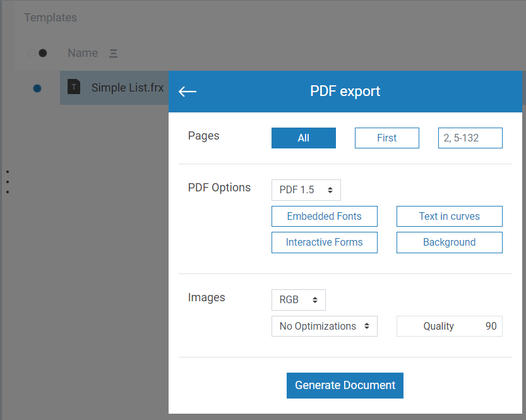The width and height of the screenshot is (526, 420).
Task: Click the dark circle in the header row
Action: (x=43, y=53)
